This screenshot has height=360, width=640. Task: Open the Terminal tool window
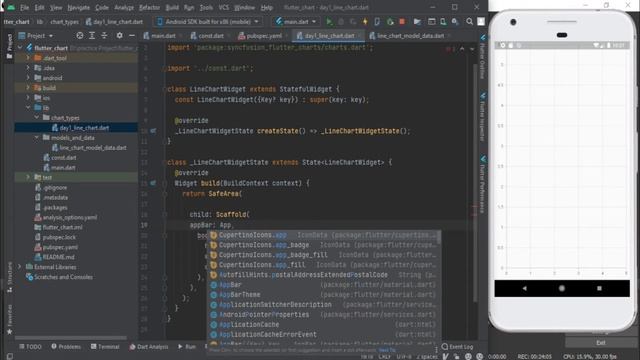[x=105, y=347]
